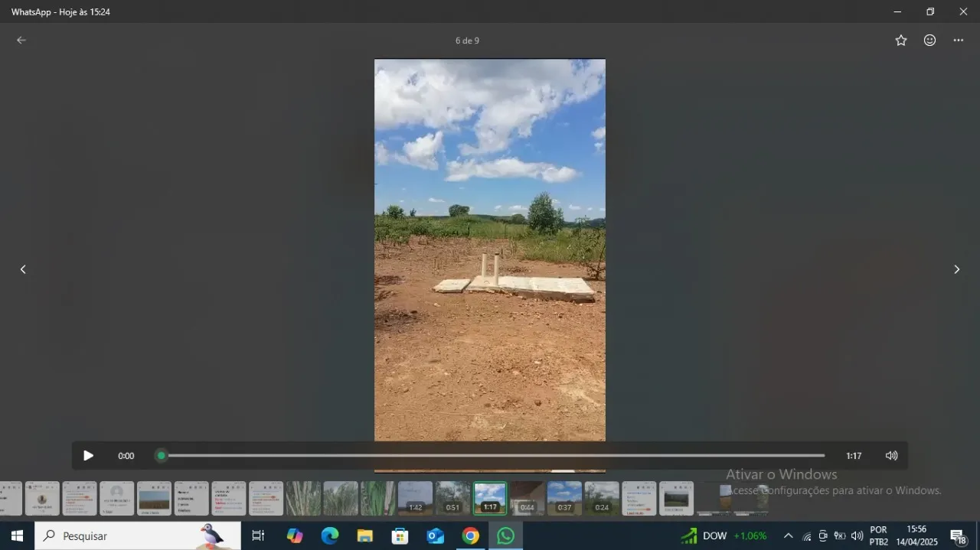Viewport: 980px width, 550px height.
Task: Open the Windows Start menu
Action: pyautogui.click(x=17, y=535)
